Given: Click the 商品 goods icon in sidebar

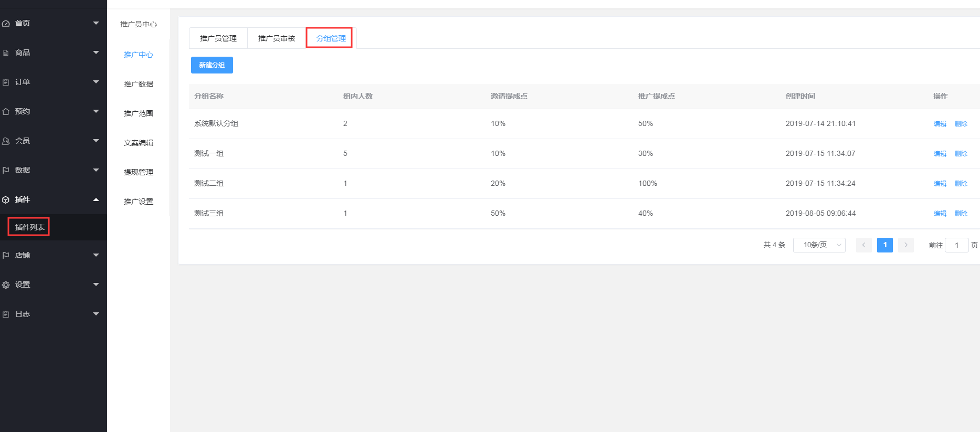Looking at the screenshot, I should click(6, 53).
